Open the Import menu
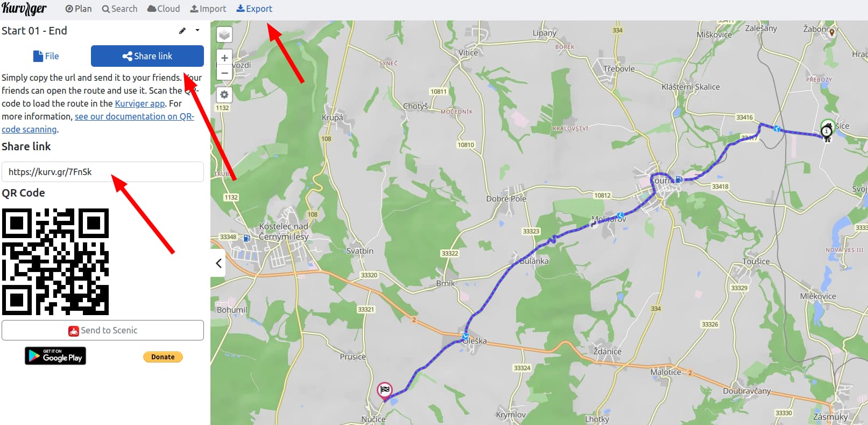Viewport: 868px width, 425px height. click(x=208, y=9)
